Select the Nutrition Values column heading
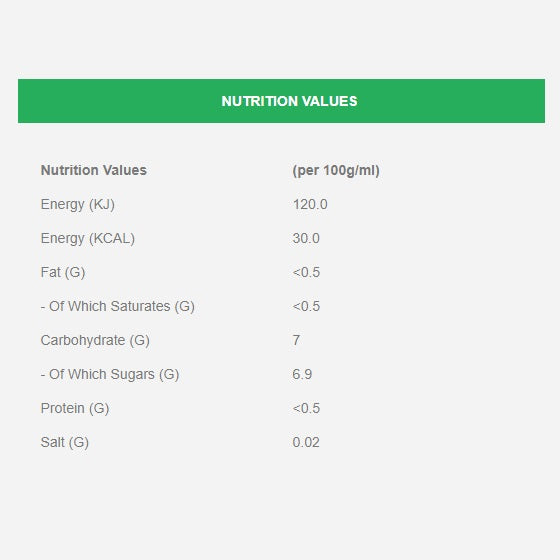The width and height of the screenshot is (560, 560). tap(94, 170)
